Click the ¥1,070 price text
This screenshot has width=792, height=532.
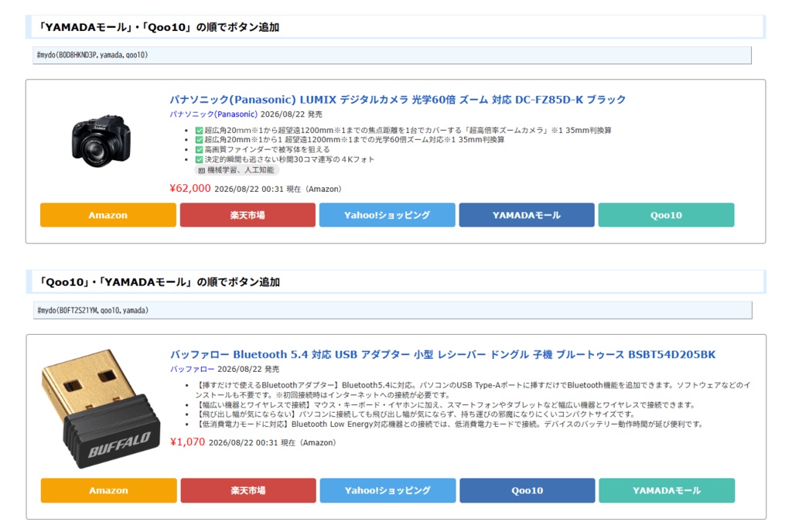[187, 442]
